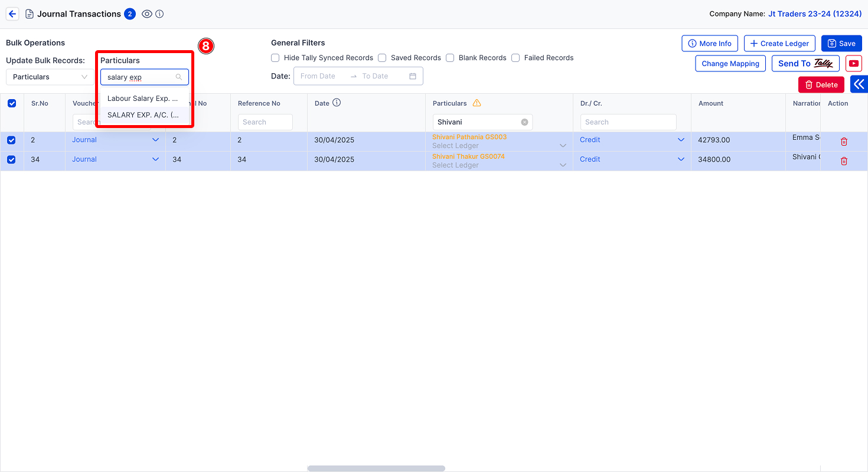Click the Date column info icon
868x472 pixels.
pyautogui.click(x=337, y=103)
